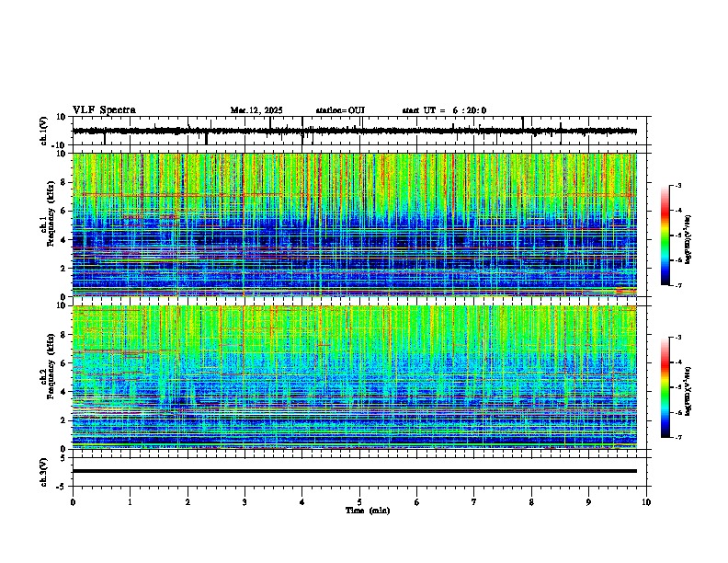
Task: Click the 8 kHz tick on ch.2 frequency axis
Action: pyautogui.click(x=63, y=335)
